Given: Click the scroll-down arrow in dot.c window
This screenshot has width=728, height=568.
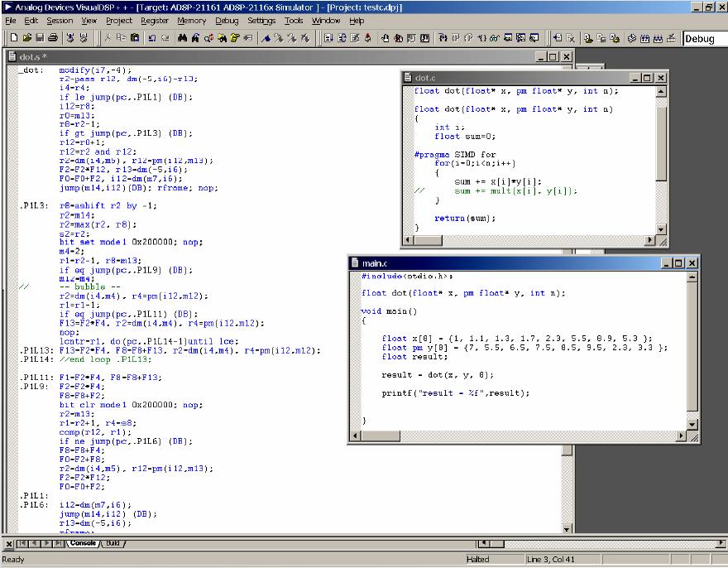Looking at the screenshot, I should (661, 229).
